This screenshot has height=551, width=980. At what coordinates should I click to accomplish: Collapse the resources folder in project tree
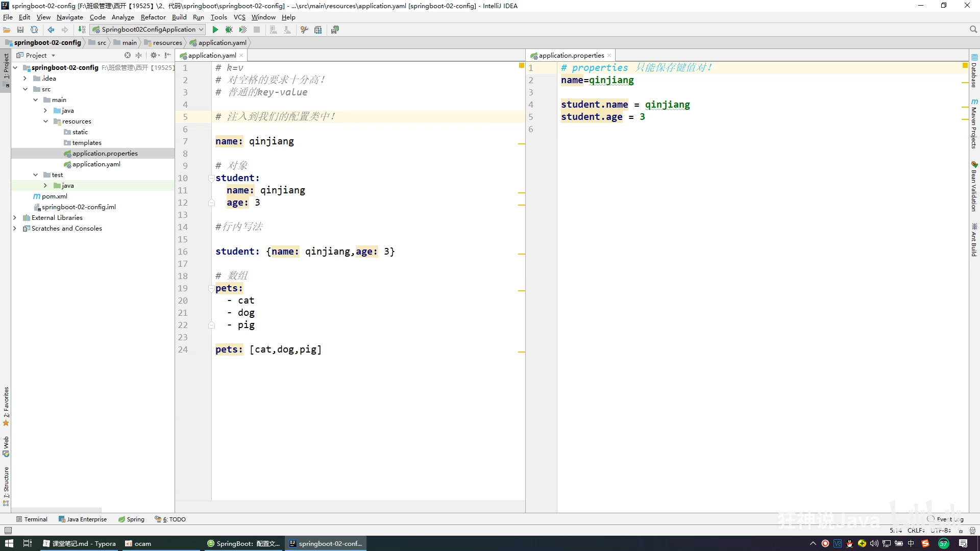tap(46, 121)
